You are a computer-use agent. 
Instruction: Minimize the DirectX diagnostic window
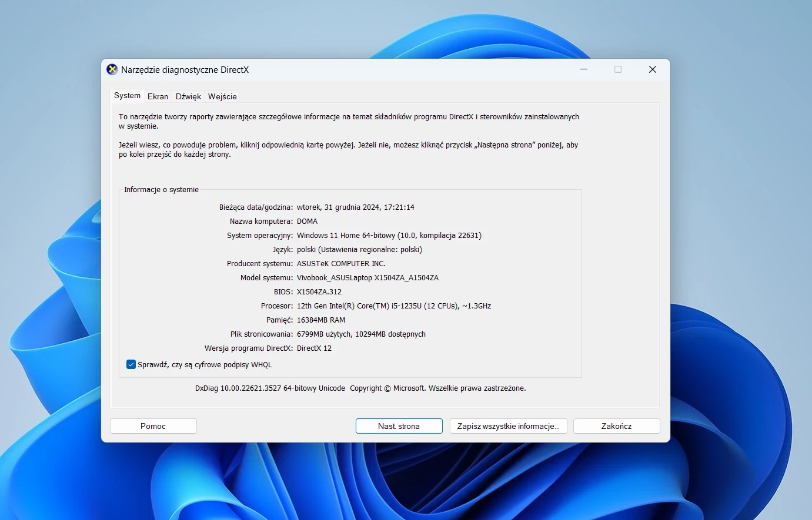(x=584, y=69)
